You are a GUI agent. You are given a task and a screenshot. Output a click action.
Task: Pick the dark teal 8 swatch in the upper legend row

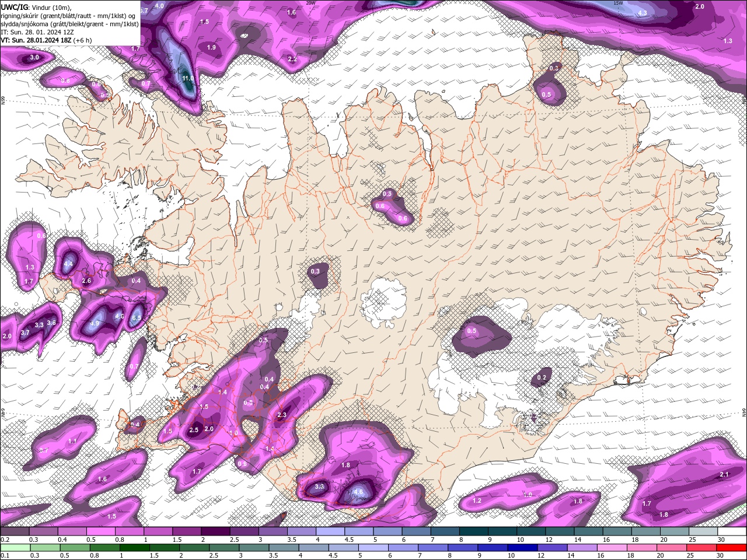coord(474,531)
